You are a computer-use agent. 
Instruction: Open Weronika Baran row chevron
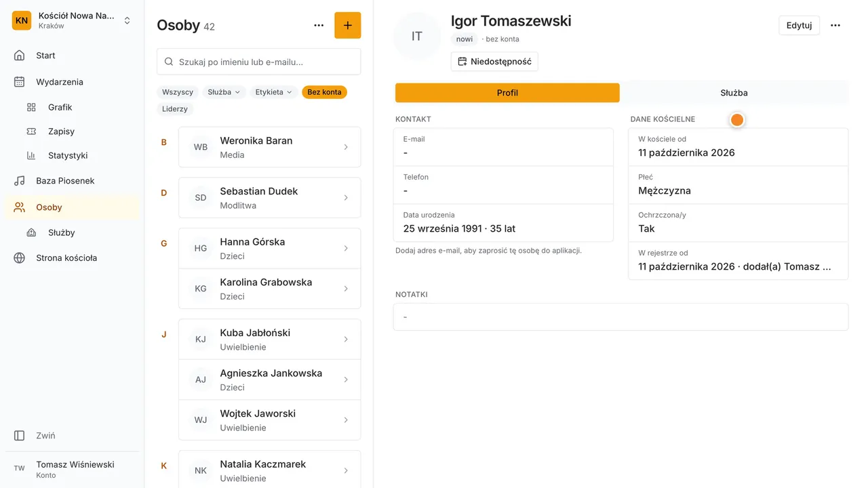pyautogui.click(x=346, y=147)
